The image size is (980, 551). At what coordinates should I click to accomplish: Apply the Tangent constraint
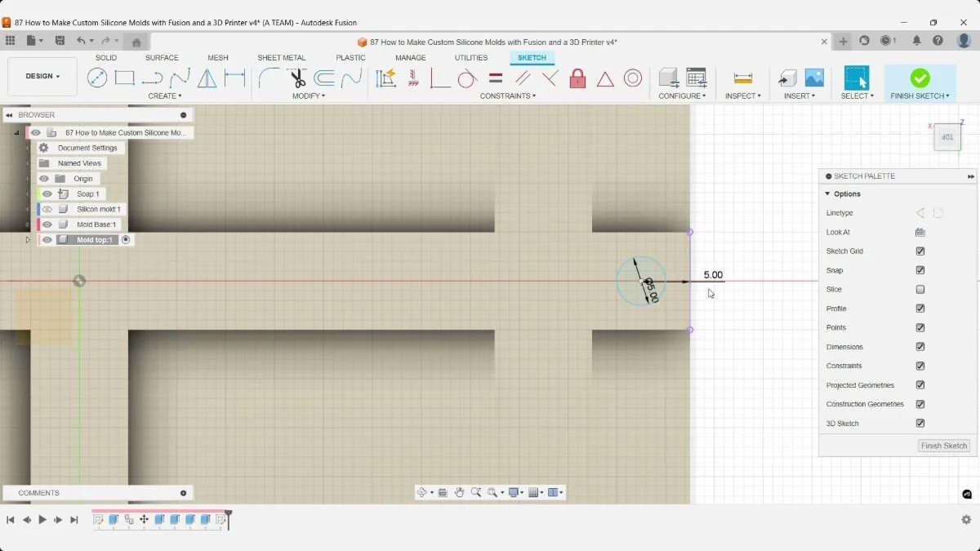467,78
